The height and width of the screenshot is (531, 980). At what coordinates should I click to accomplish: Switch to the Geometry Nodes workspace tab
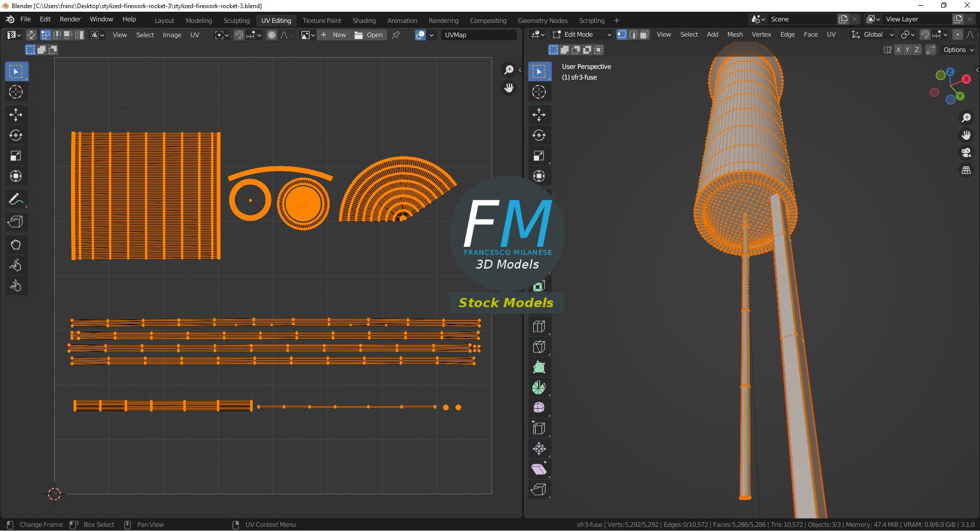(543, 20)
